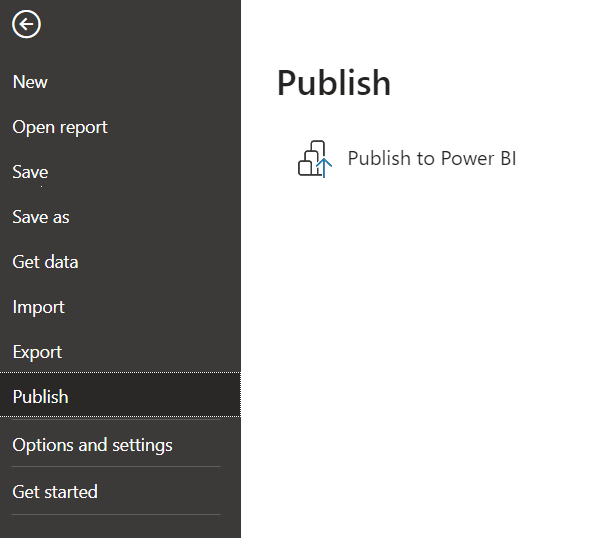
Task: Click the Publish to Power BI upload icon
Action: coord(315,159)
